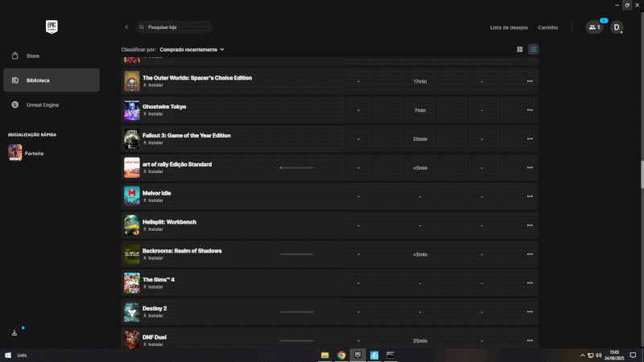644x362 pixels.
Task: Switch library to grid view
Action: click(519, 49)
